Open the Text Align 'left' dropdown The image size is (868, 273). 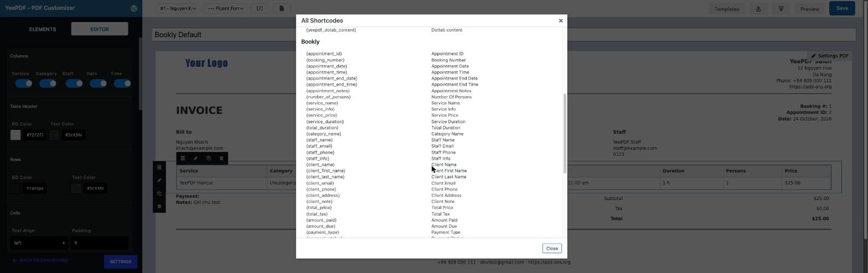[x=39, y=243]
